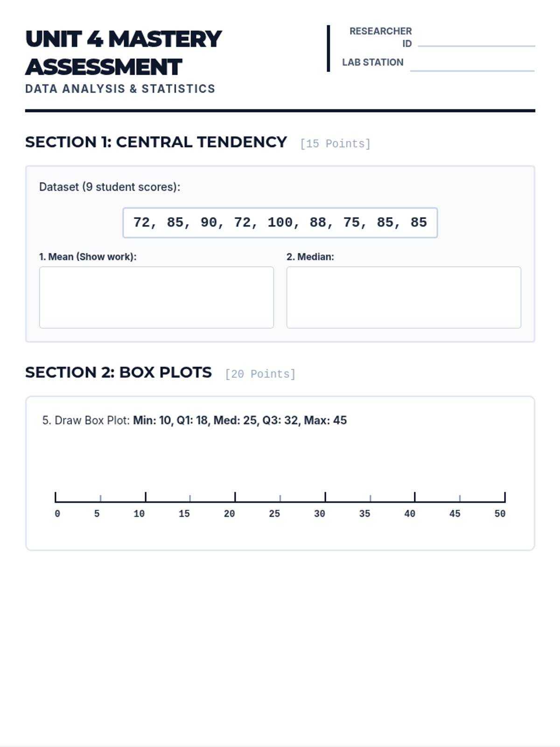The image size is (560, 747).
Task: Click the "[20 Points]" label
Action: [260, 374]
